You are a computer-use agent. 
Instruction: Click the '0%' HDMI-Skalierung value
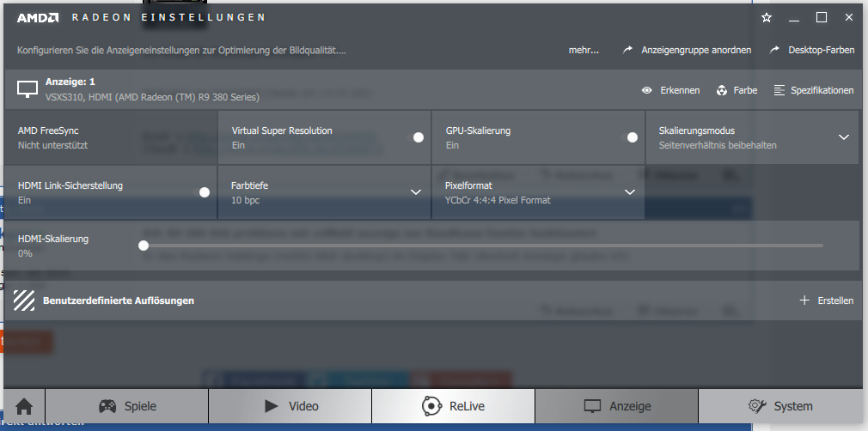25,253
